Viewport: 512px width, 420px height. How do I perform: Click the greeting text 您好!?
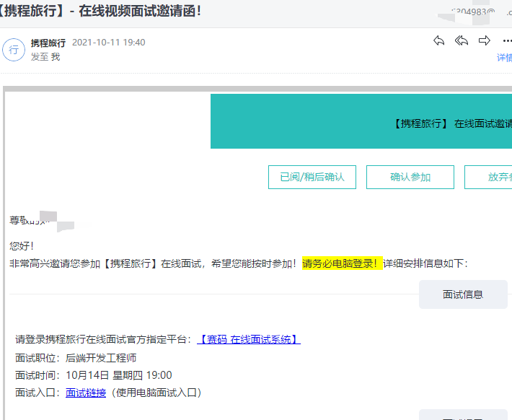coord(22,246)
